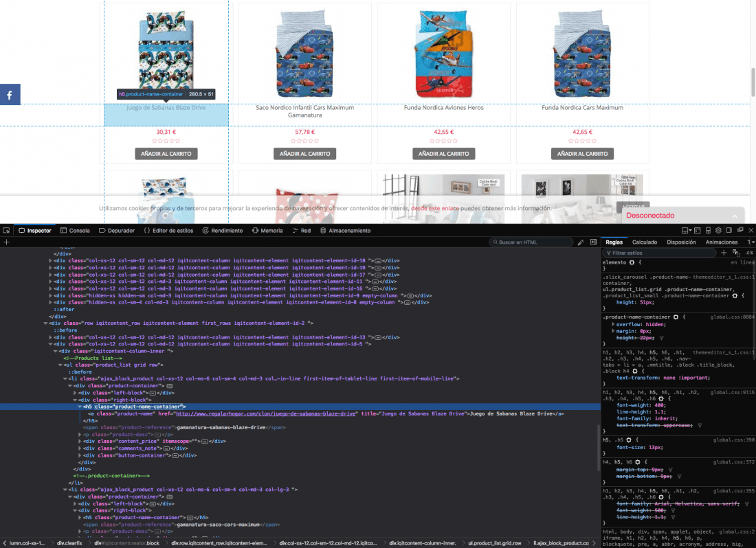Screen dimensions: 756x548
Task: Click the split console icon
Action: (x=697, y=231)
